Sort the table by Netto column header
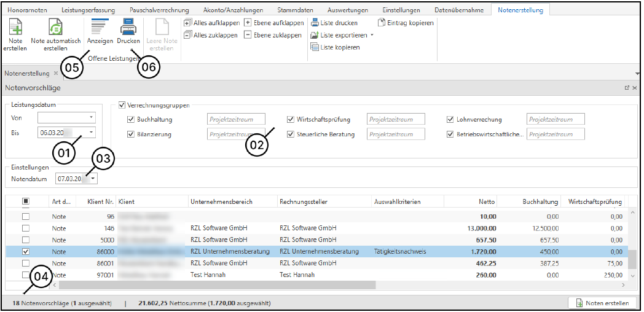 click(x=470, y=201)
